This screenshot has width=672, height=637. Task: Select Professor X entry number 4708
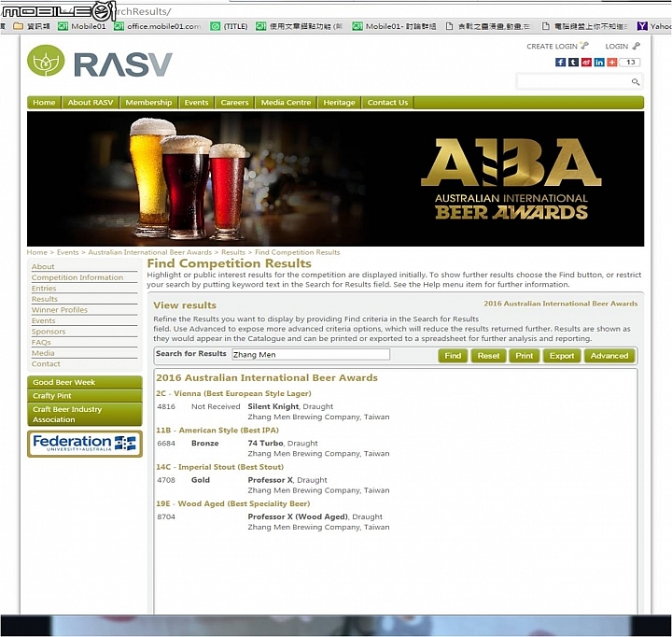pos(270,480)
